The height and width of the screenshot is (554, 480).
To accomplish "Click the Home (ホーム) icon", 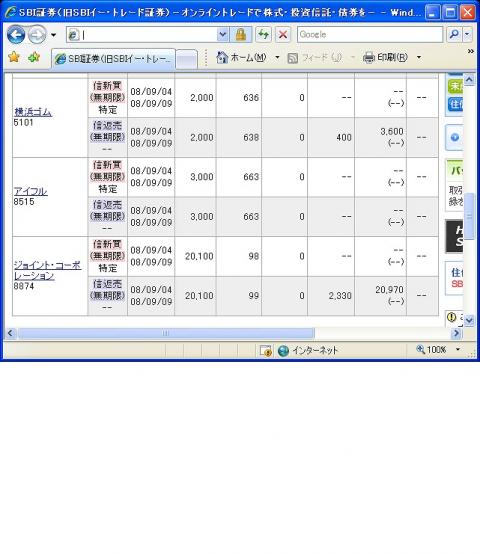I will (x=222, y=57).
